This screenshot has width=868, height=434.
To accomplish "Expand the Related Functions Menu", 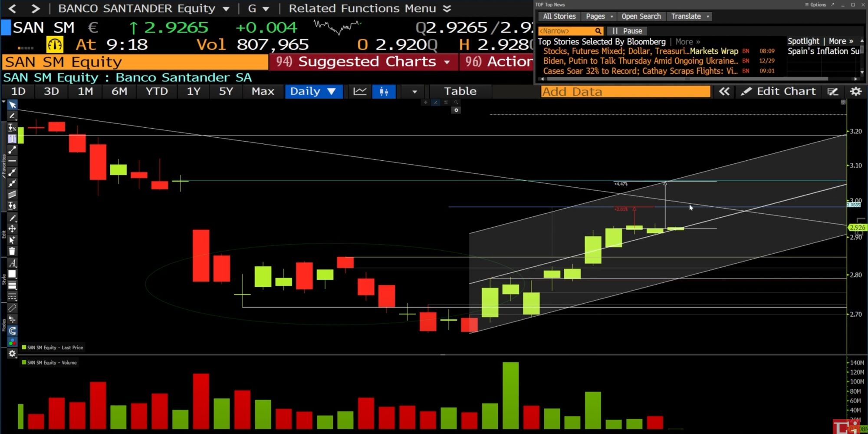I will (x=370, y=8).
